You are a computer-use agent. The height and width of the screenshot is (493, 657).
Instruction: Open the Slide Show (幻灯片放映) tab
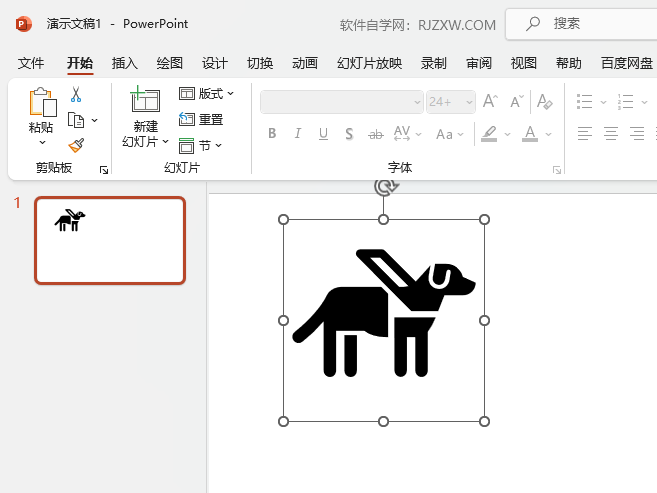(370, 63)
